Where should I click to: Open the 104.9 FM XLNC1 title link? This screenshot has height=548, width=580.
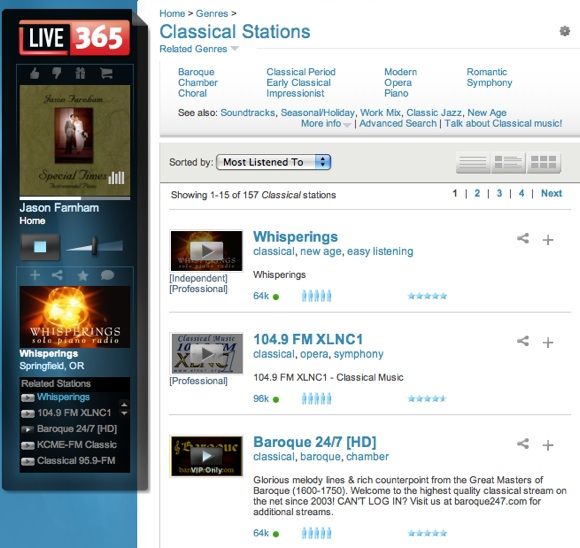click(x=308, y=339)
